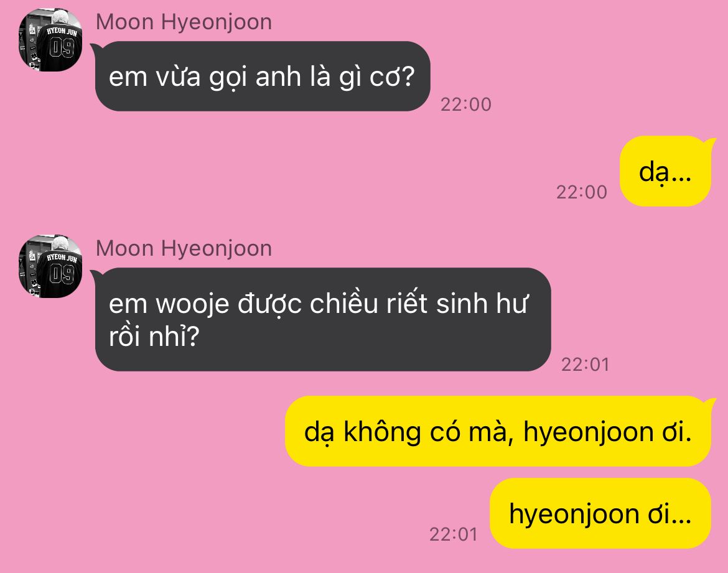Click the top Moon Hyeonjoon sender name

click(184, 22)
